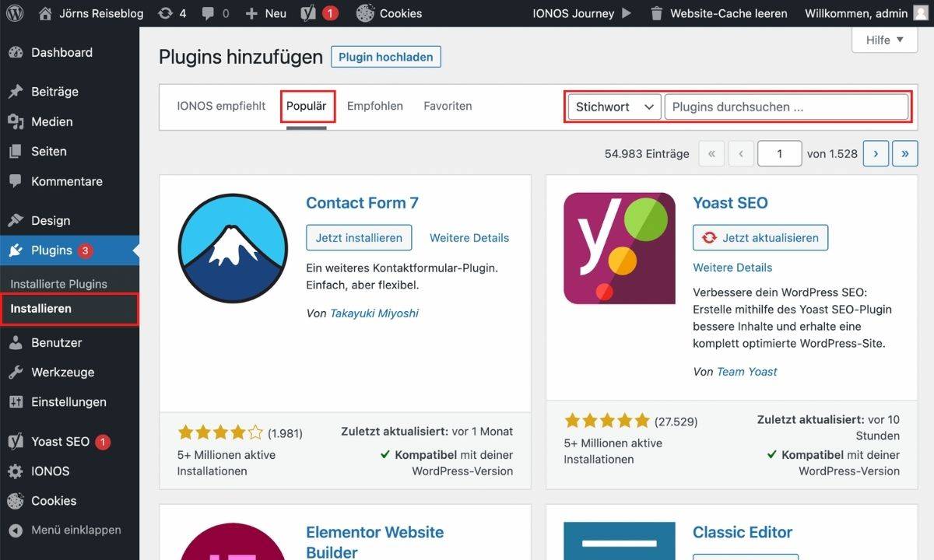Click the Dashboard gauge icon in sidebar
Viewport: 934px width, 560px height.
coord(16,53)
